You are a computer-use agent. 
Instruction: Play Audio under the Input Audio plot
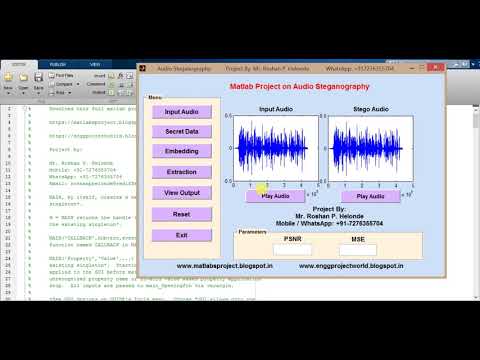point(275,196)
